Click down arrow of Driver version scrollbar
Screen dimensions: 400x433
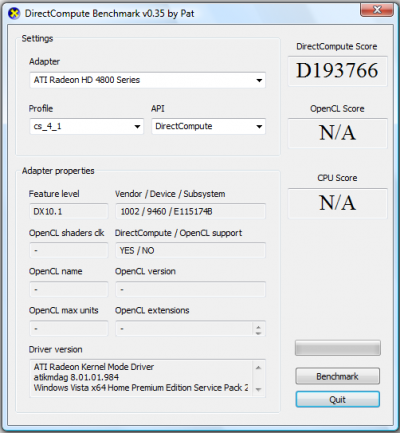258,389
